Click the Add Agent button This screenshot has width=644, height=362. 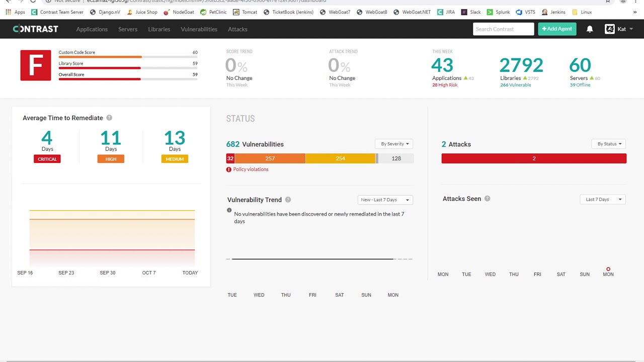(557, 29)
